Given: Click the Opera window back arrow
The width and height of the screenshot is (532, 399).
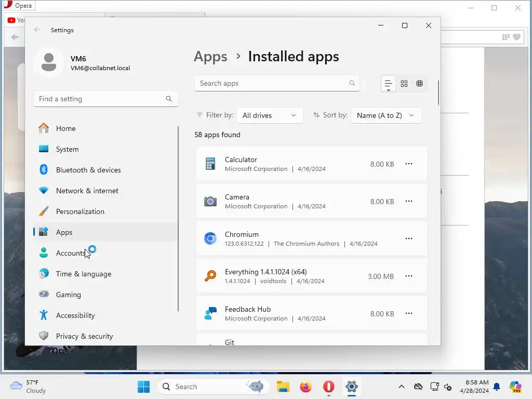Looking at the screenshot, I should (x=15, y=37).
